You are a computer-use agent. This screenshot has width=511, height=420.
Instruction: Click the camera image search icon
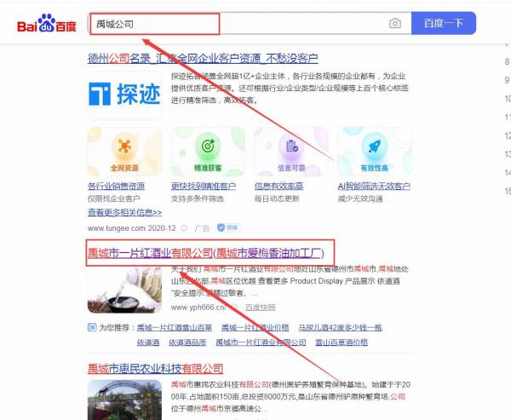(x=394, y=24)
